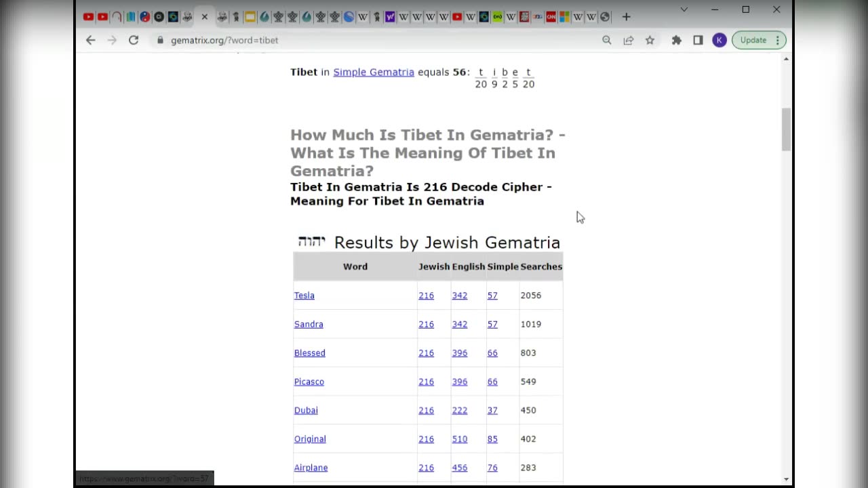Click English value 510 in Original row
The height and width of the screenshot is (488, 868).
460,439
